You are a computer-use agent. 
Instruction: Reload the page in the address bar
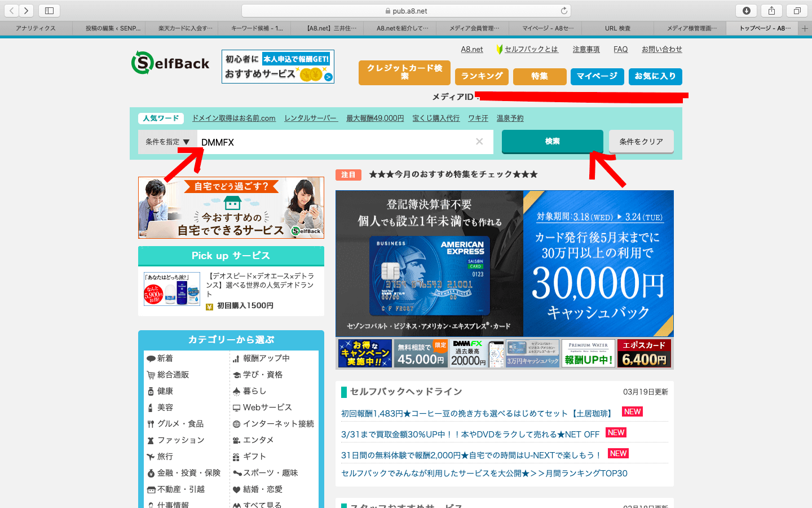tap(564, 11)
